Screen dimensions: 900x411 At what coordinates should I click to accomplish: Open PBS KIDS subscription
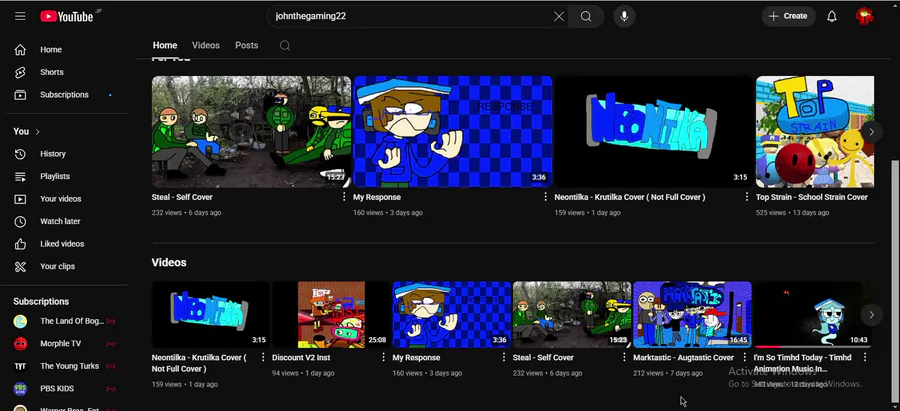tap(64, 389)
